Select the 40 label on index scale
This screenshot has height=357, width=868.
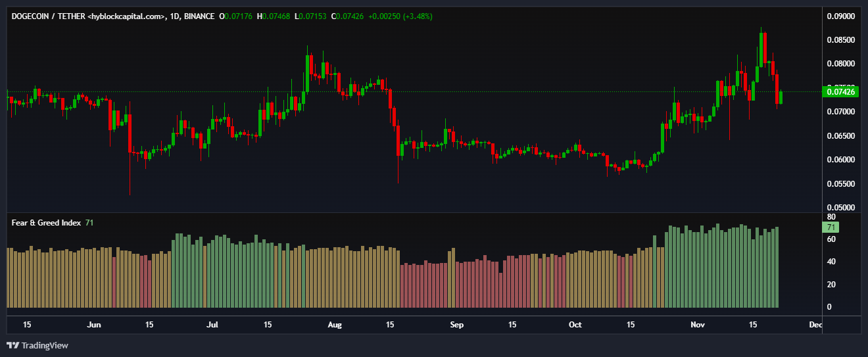coord(831,262)
